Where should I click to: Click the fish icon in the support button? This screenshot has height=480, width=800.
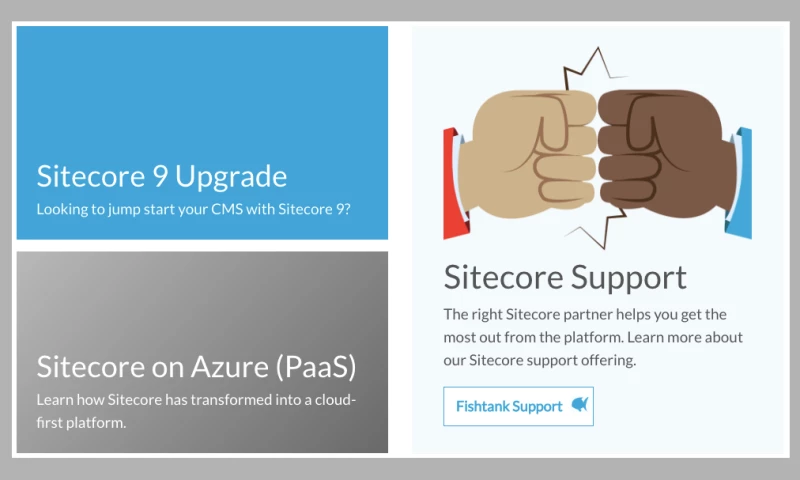579,405
